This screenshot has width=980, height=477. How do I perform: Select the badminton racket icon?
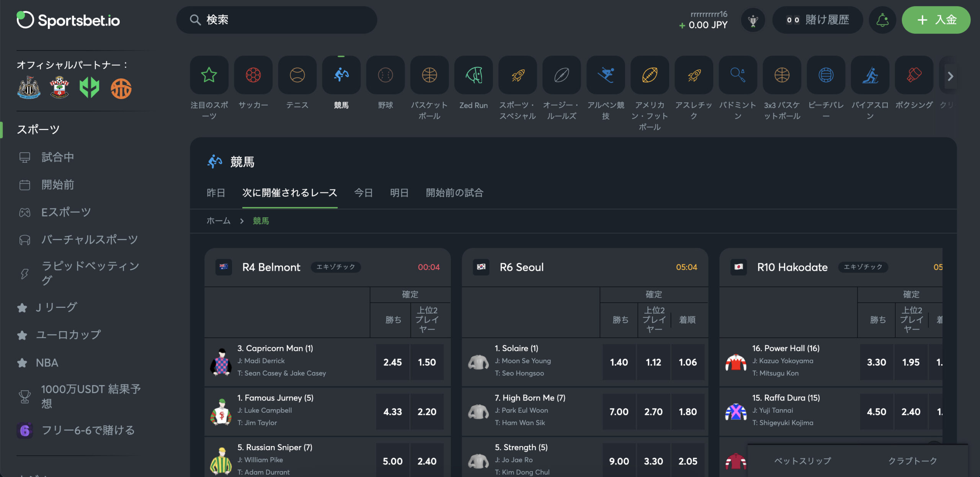tap(738, 75)
